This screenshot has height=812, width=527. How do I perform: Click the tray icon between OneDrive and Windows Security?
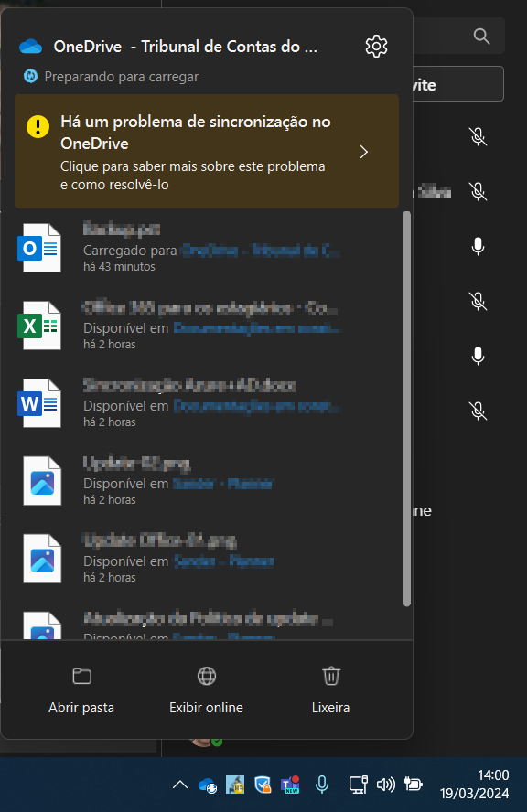pyautogui.click(x=235, y=785)
